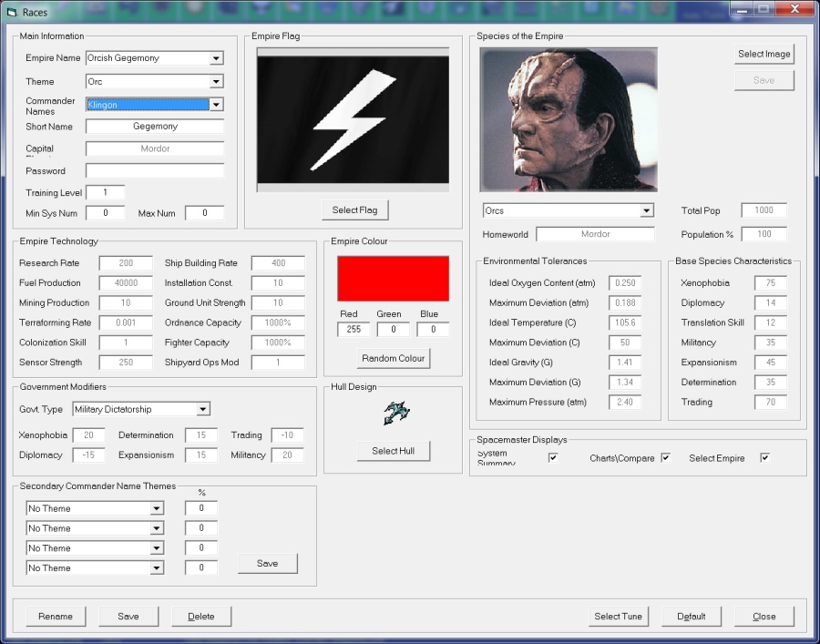
Task: Click the Races window title icon
Action: (12, 12)
